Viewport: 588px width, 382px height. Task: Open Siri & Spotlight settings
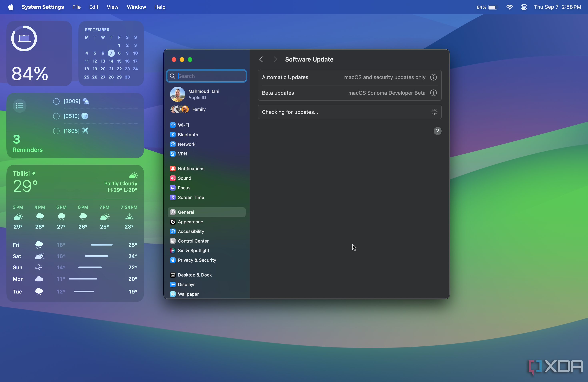194,251
